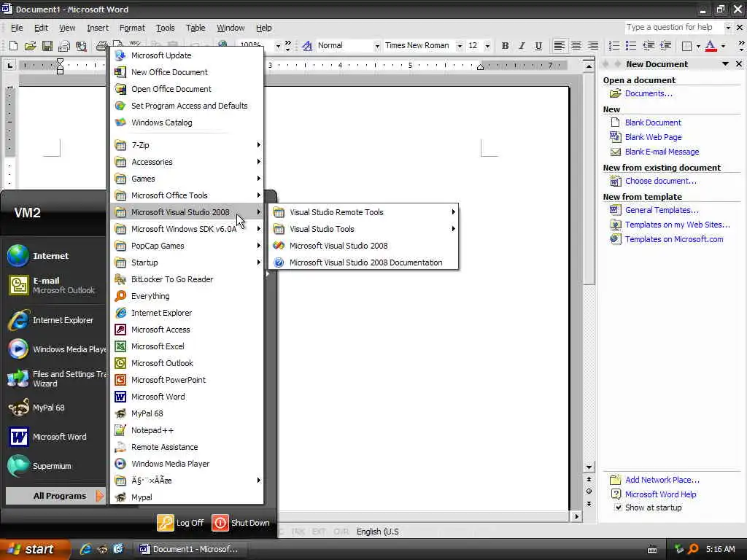Open Everything search program entry

pos(187,296)
